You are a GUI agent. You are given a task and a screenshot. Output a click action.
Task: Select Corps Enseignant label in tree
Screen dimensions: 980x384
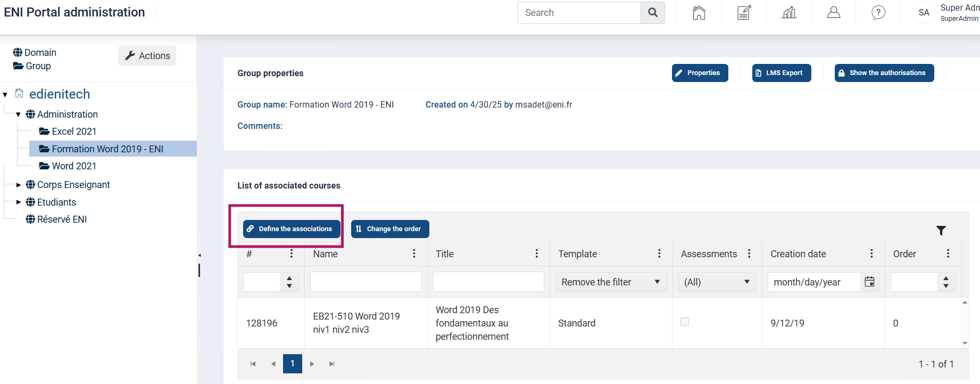click(73, 185)
